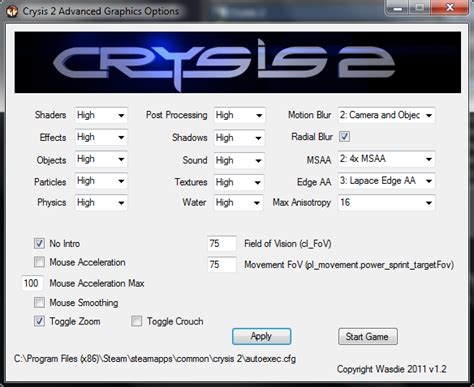Click the Mouse Acceleration Max label
The image size is (474, 387).
coord(97,283)
